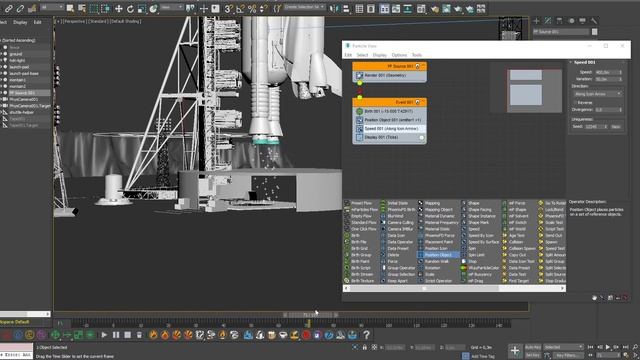Click the question mark help icon
This screenshot has width=640, height=360.
(367, 335)
